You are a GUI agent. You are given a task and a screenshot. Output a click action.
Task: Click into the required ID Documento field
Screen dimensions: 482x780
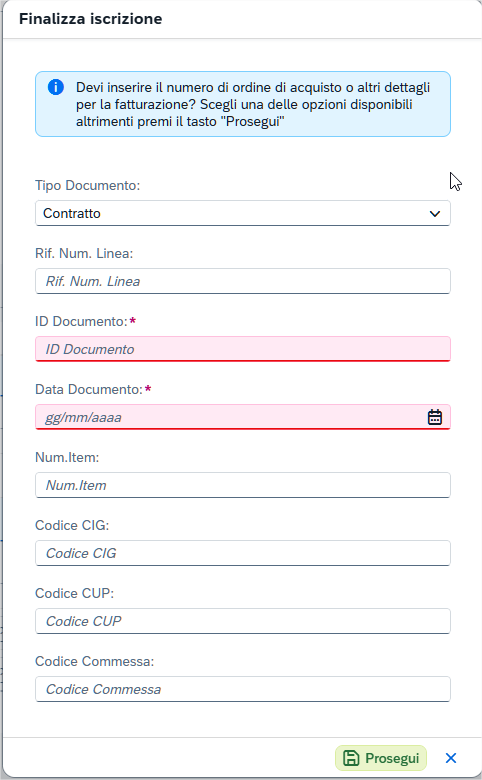tap(243, 349)
